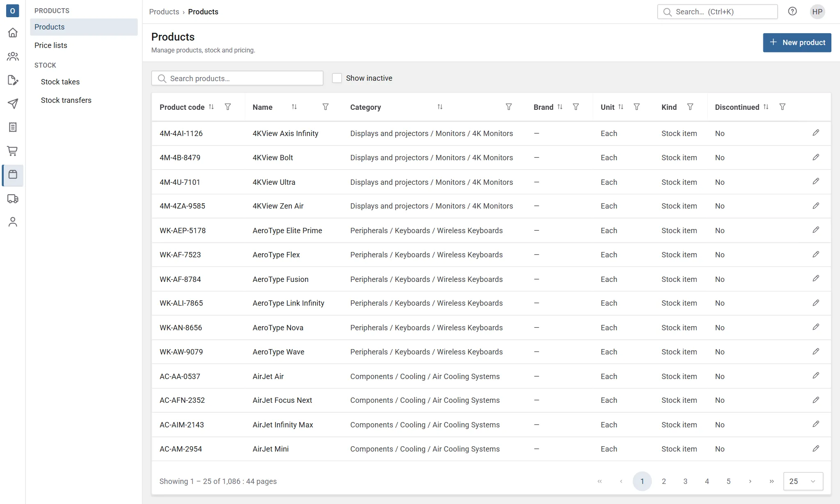The height and width of the screenshot is (504, 840).
Task: Filter the Unit column
Action: pyautogui.click(x=637, y=107)
